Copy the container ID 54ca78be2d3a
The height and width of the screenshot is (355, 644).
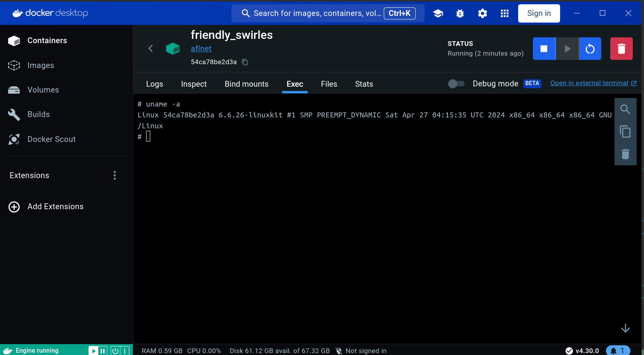pos(245,62)
